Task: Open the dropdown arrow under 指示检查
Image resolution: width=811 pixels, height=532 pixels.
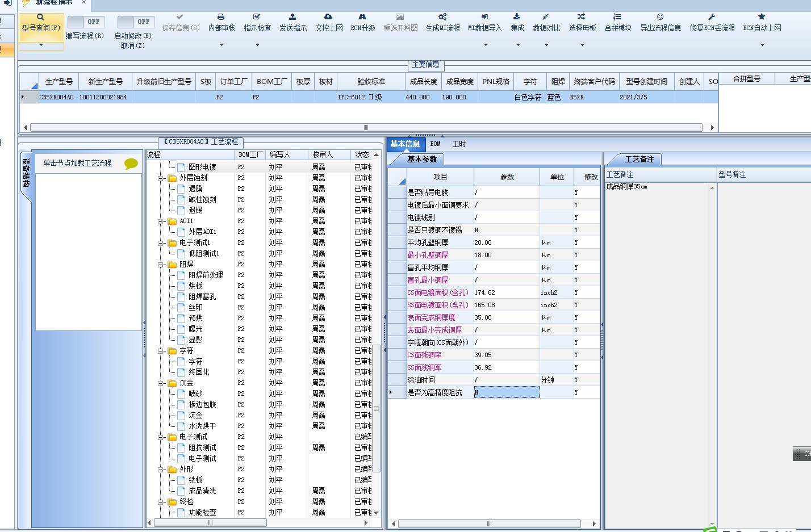Action: pos(257,45)
